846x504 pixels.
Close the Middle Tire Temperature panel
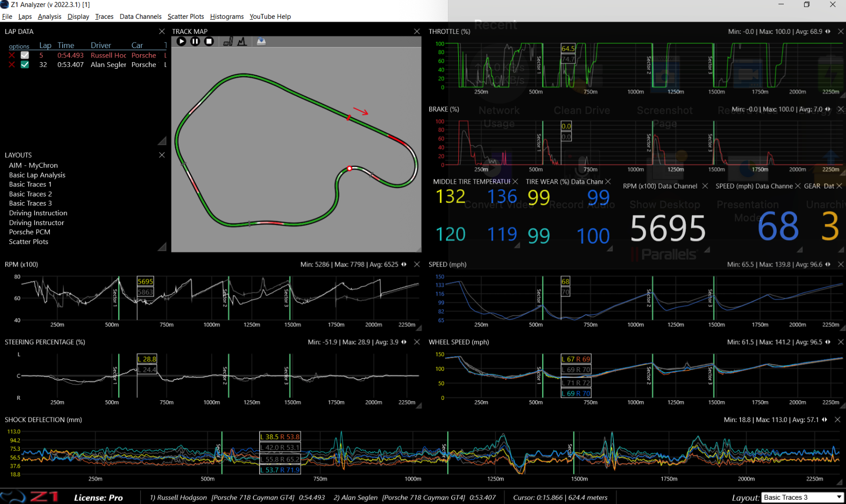[x=515, y=181]
